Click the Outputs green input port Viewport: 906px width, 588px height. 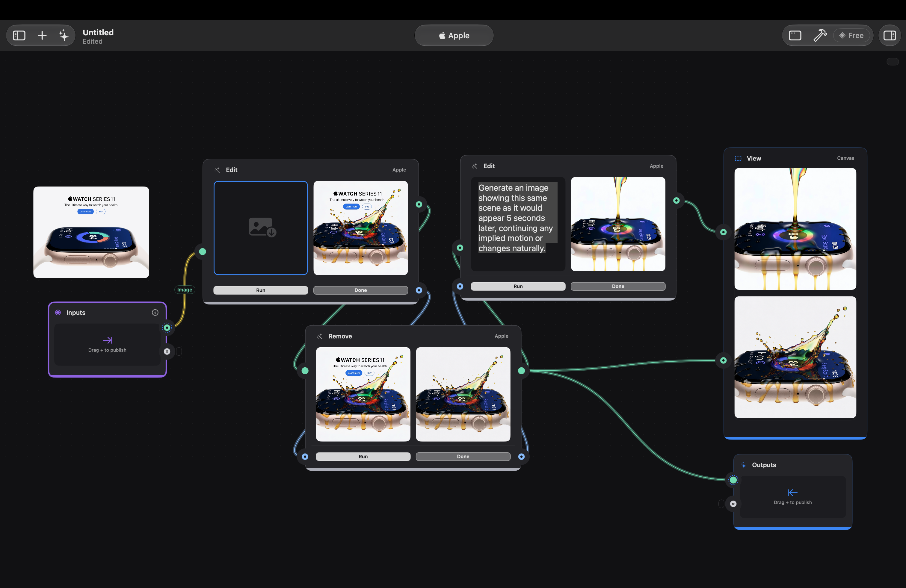tap(733, 480)
